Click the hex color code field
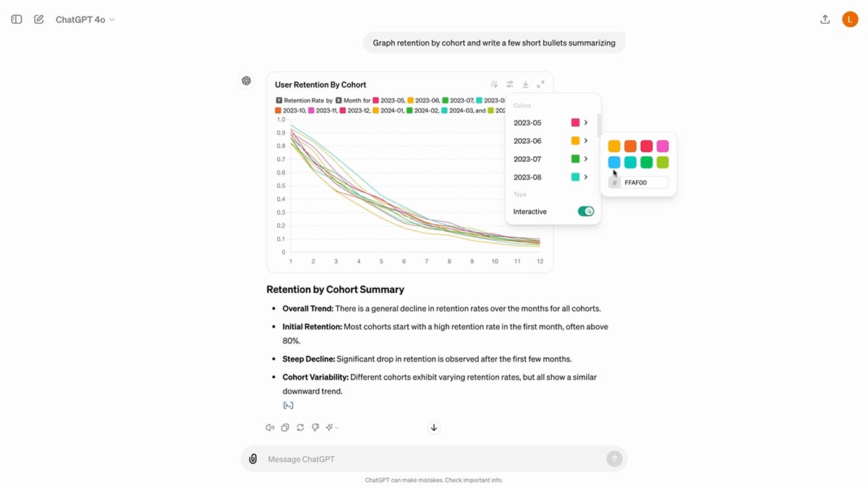This screenshot has width=868, height=488. [x=645, y=183]
